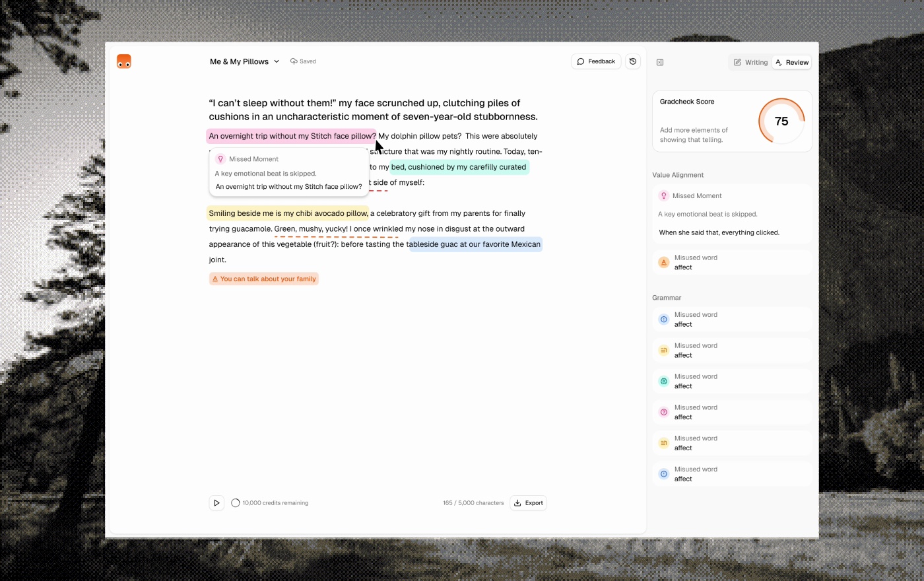Viewport: 924px width, 581px height.
Task: Apply popup suggestion 'An overnight trip without my Stitch face pillow?'
Action: [289, 187]
